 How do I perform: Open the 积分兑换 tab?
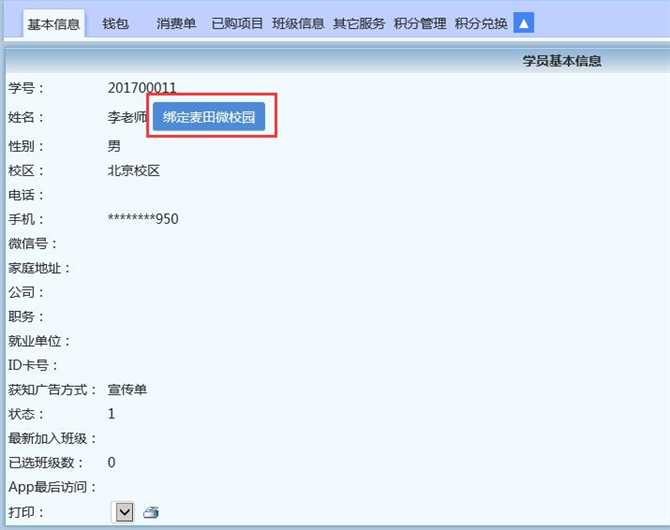pyautogui.click(x=481, y=24)
